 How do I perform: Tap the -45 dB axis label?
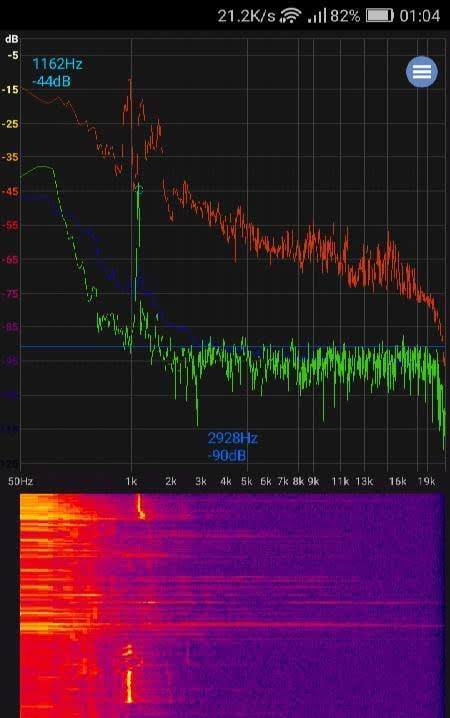10,191
